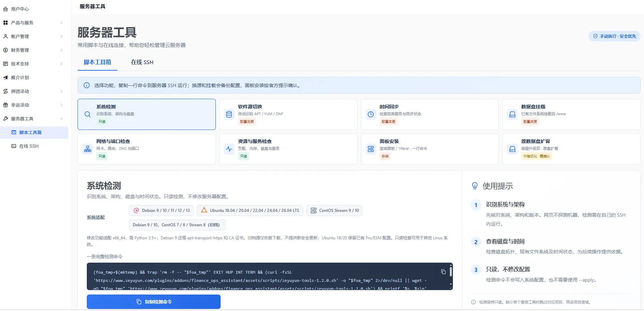Click the 服务器工具 wrench icon

[5, 119]
